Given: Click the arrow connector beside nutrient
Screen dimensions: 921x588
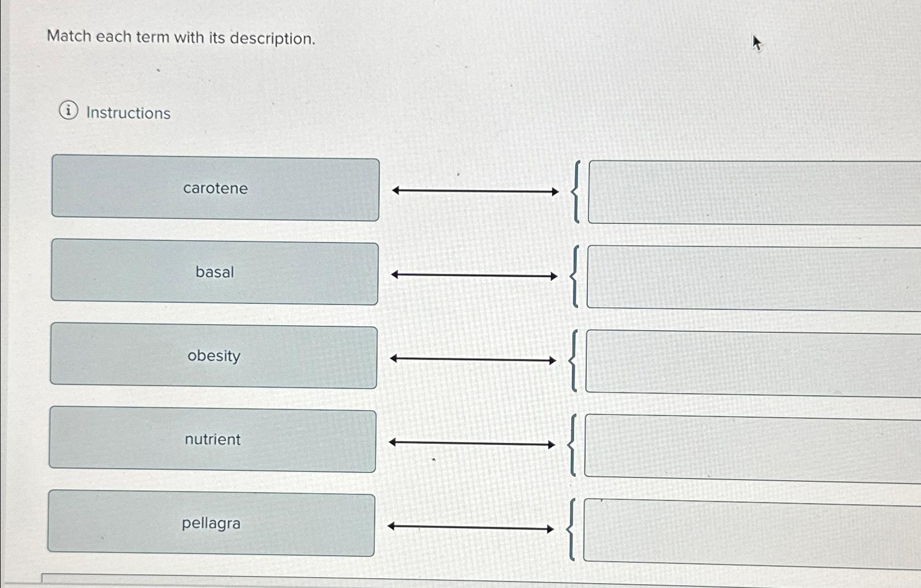Looking at the screenshot, I should point(472,442).
